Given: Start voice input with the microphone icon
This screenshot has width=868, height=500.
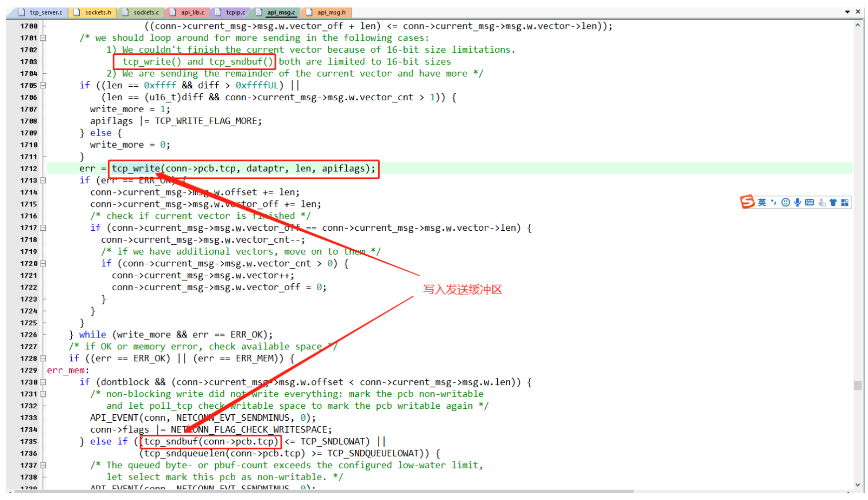Looking at the screenshot, I should click(x=798, y=202).
